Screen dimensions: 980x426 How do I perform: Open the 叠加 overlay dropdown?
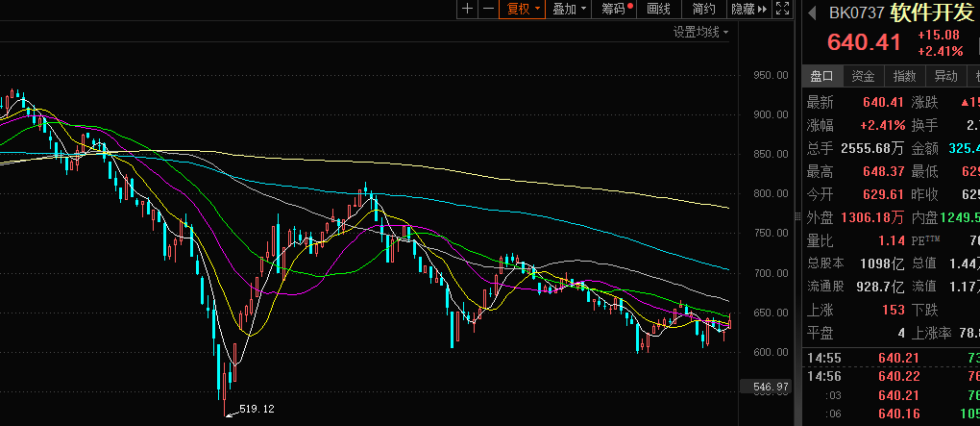click(570, 9)
